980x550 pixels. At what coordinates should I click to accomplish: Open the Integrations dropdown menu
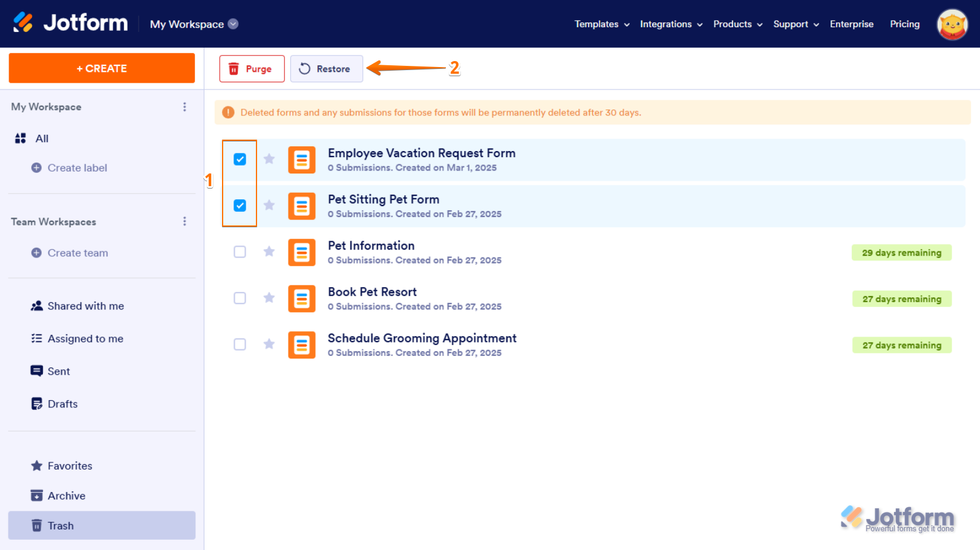pyautogui.click(x=670, y=24)
